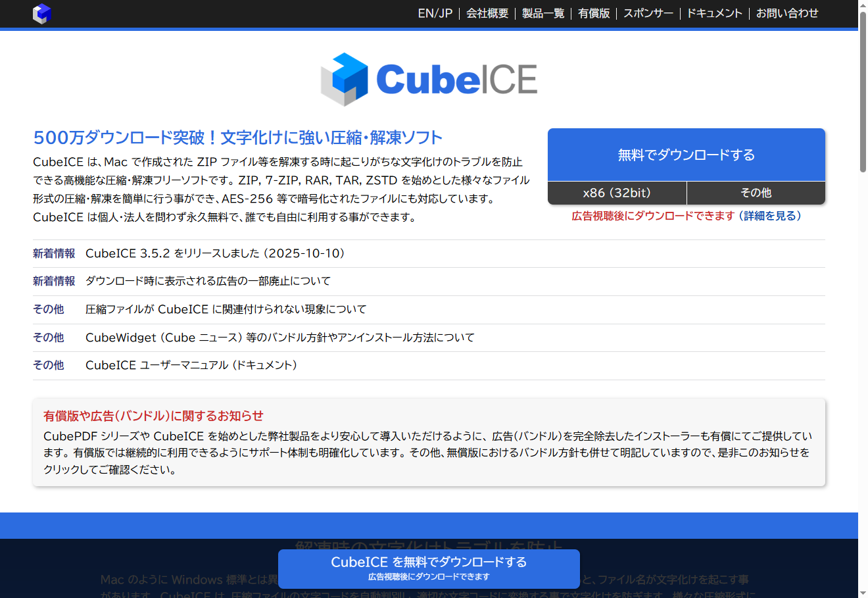Open the ドキュメント menu item

(x=715, y=13)
